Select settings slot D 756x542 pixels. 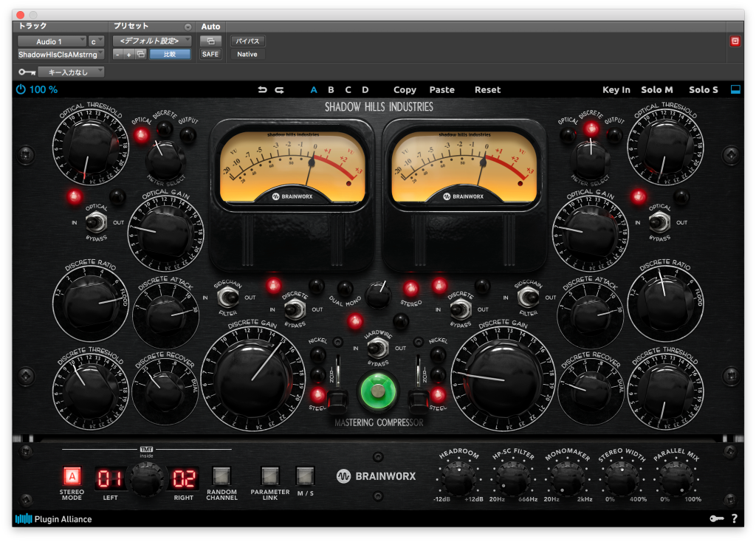coord(365,89)
